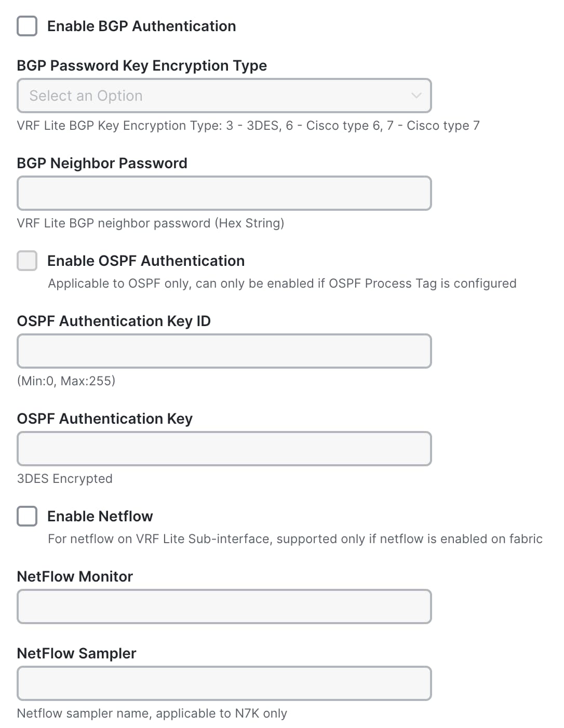Click the chevron arrow in the encryption type select

416,96
